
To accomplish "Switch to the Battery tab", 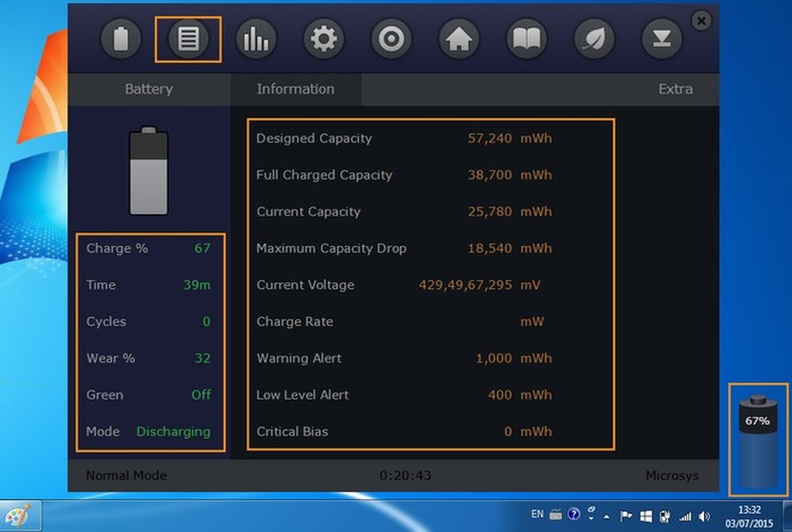I will pos(149,89).
